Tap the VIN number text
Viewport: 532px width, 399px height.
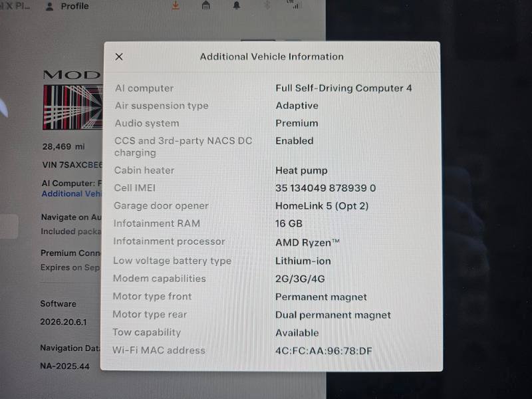point(72,165)
